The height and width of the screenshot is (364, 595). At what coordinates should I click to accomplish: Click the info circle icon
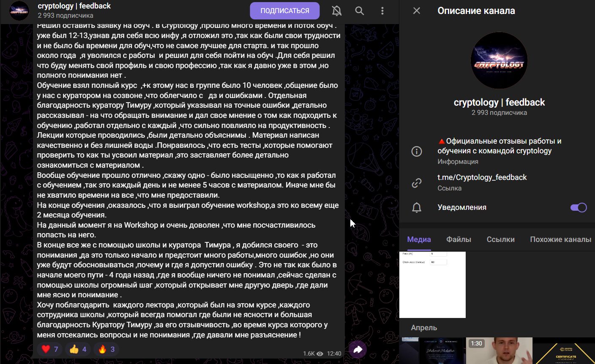(x=417, y=151)
